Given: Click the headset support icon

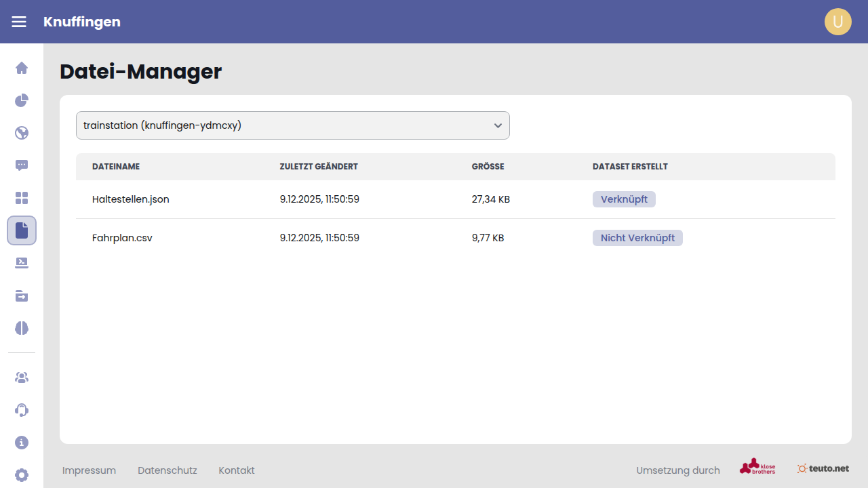Looking at the screenshot, I should [22, 410].
